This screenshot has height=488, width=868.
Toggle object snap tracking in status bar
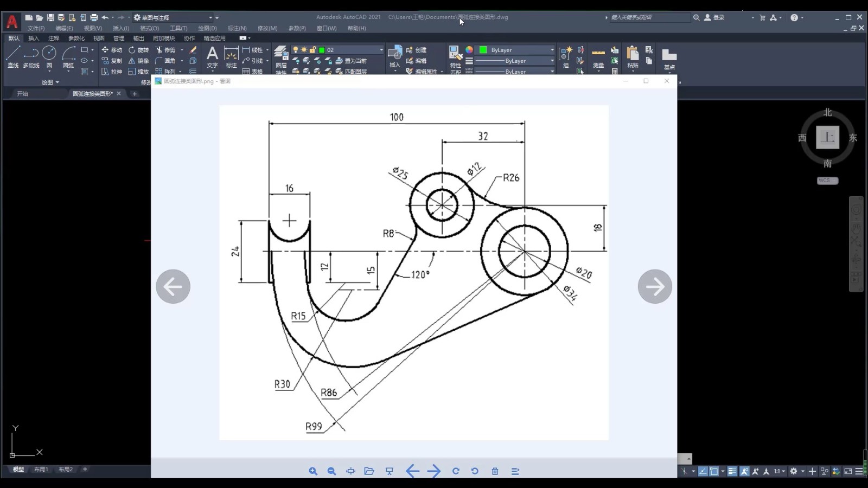[x=703, y=471]
